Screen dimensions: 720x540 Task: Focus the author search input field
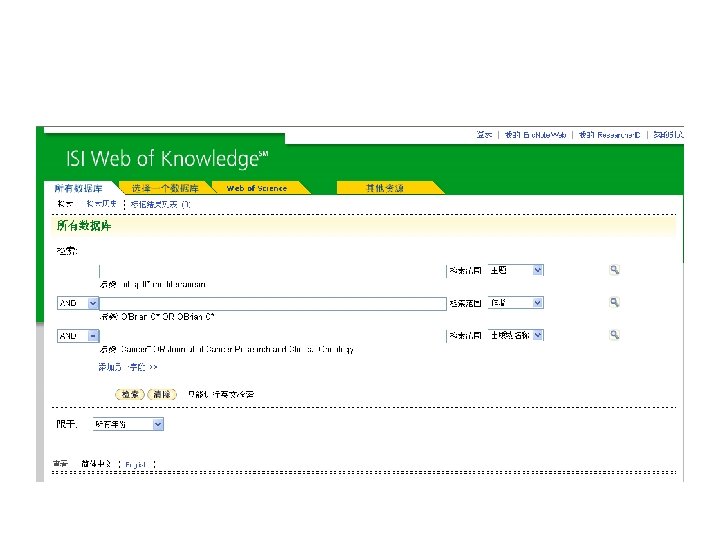273,304
